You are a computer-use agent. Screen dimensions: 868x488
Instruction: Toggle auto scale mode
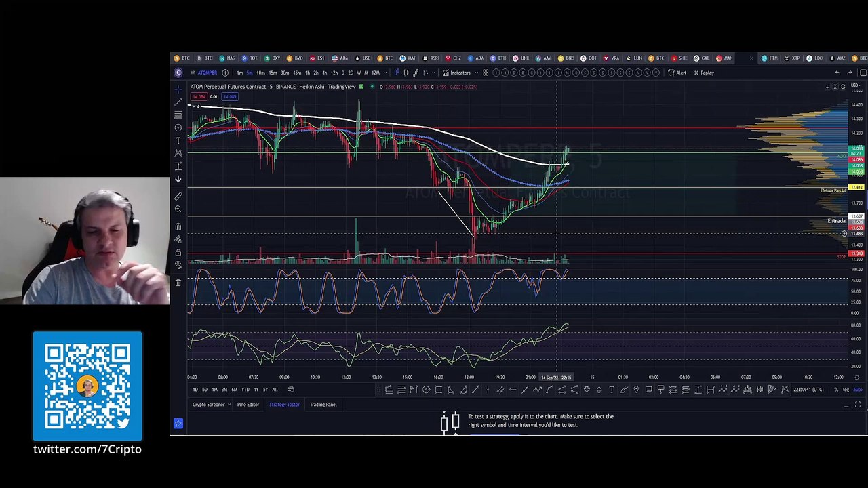point(857,390)
